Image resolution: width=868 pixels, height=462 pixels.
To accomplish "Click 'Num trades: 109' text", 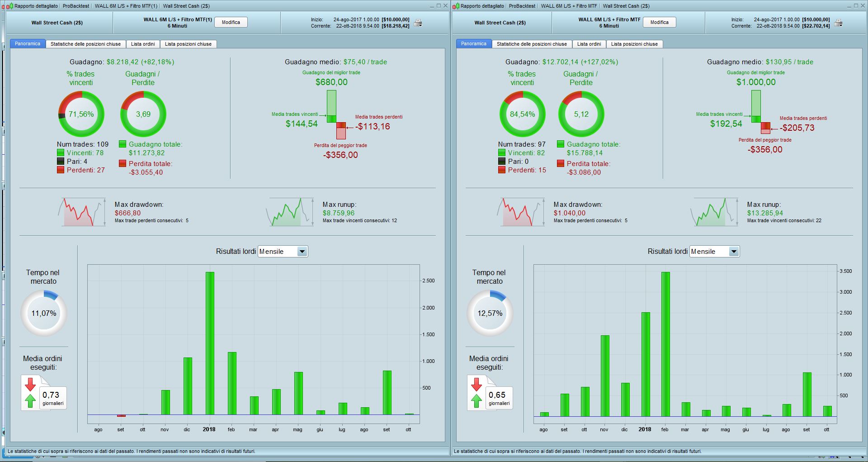I will (83, 144).
